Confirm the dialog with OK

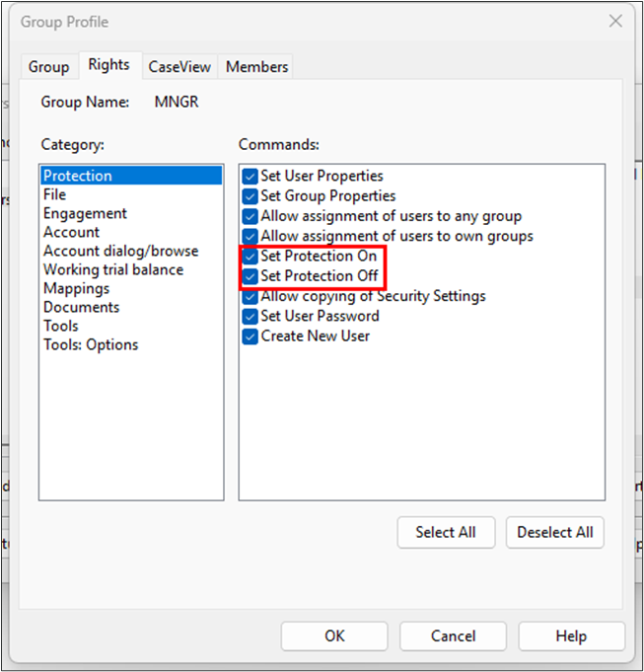tap(334, 635)
